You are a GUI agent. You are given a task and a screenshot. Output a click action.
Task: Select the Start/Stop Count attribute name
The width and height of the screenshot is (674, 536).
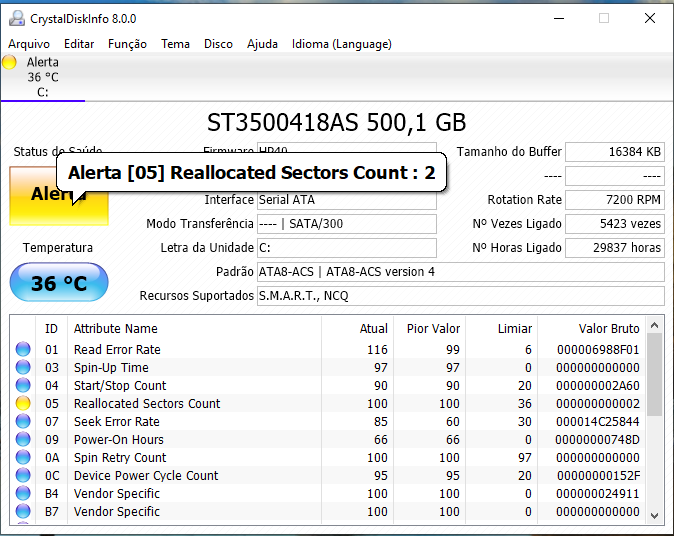120,386
